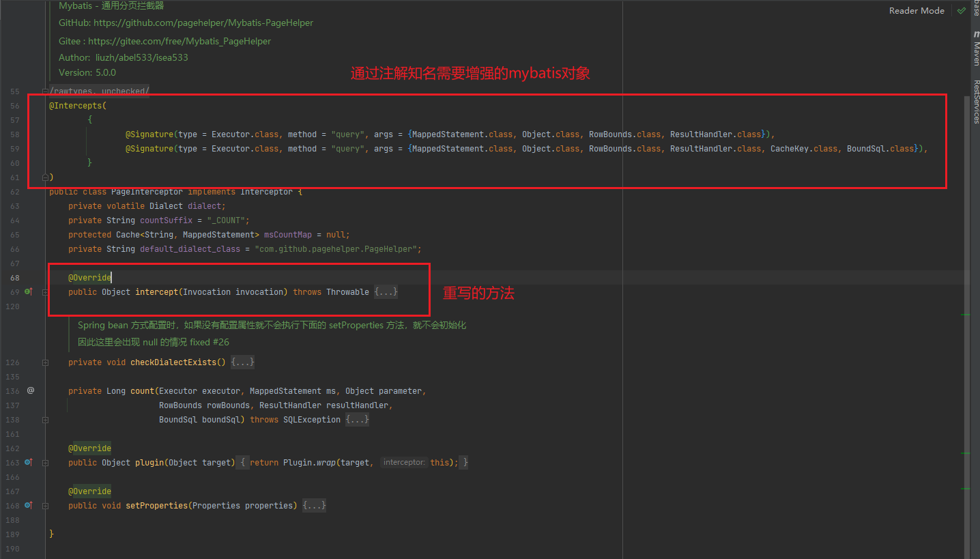
Task: Toggle the fold marker beside plugin method
Action: [x=45, y=463]
